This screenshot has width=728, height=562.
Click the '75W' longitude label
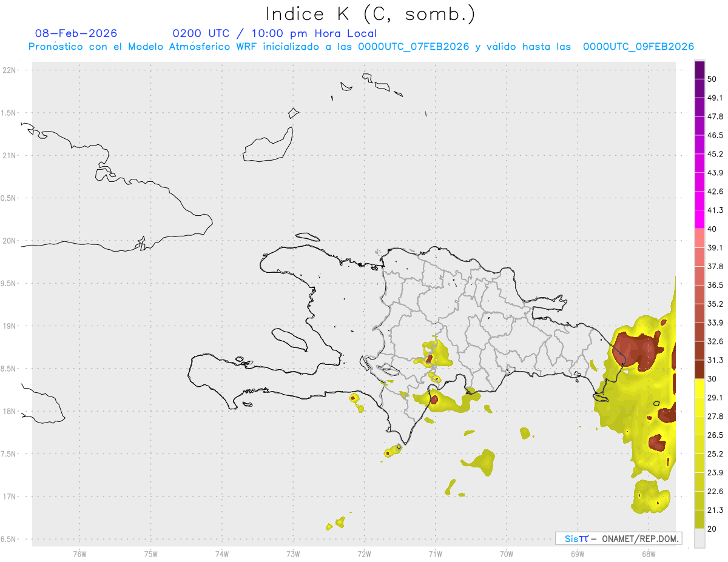point(151,554)
